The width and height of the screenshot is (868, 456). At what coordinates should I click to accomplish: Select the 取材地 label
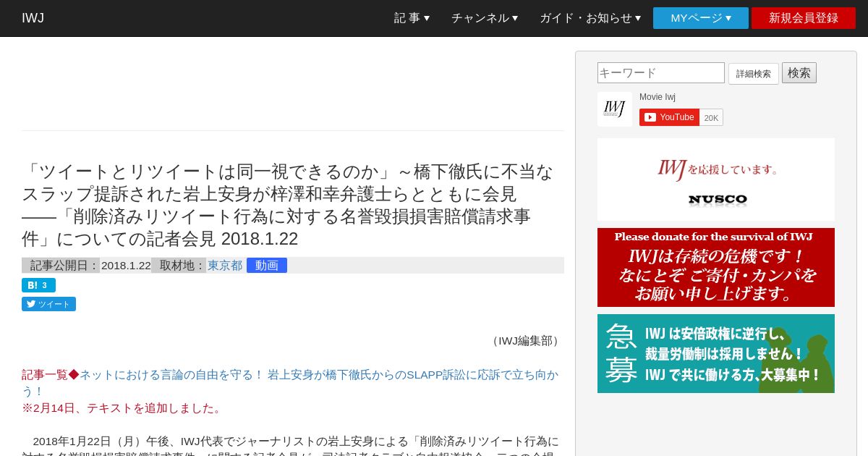tap(179, 266)
